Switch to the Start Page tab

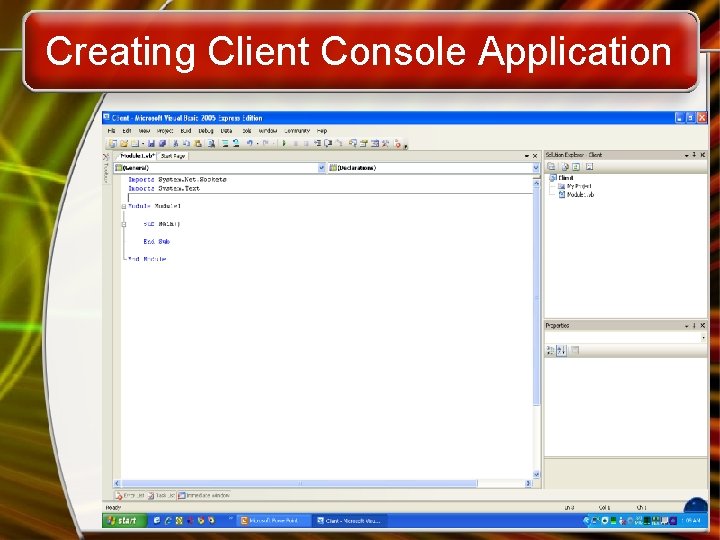pyautogui.click(x=173, y=156)
